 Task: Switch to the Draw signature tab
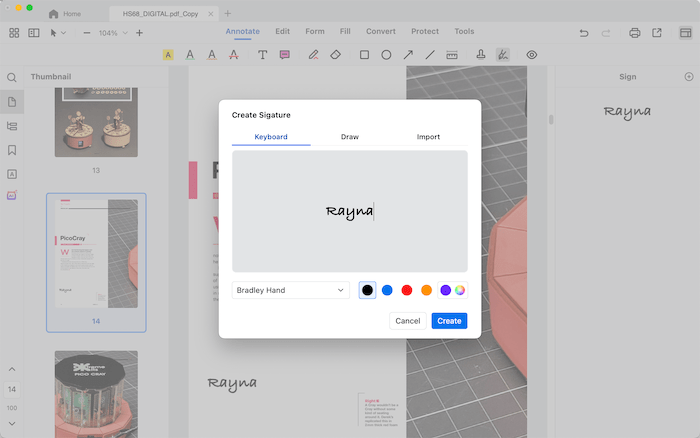pyautogui.click(x=349, y=137)
